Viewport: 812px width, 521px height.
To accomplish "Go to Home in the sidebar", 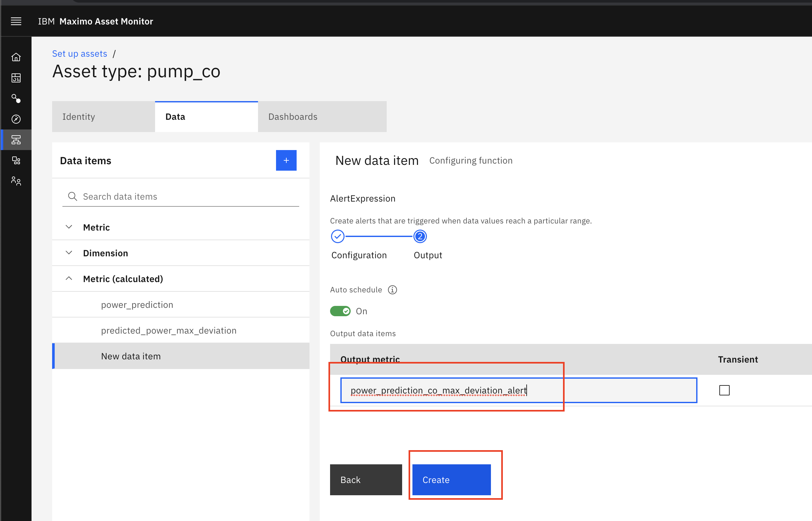I will (x=16, y=57).
